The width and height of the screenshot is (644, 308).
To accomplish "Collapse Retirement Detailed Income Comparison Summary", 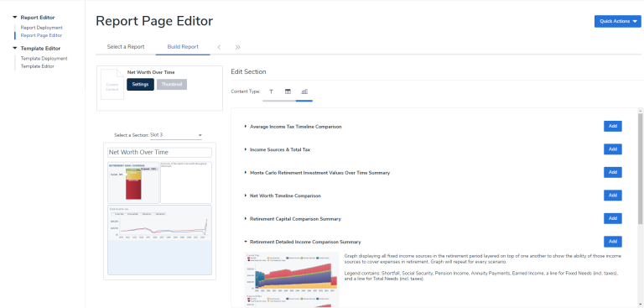I will tap(246, 242).
